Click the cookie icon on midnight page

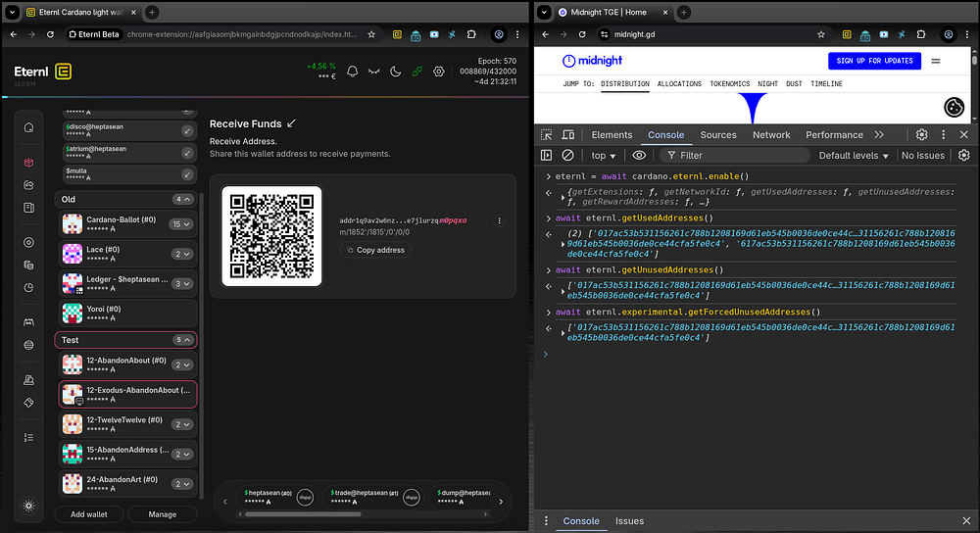[954, 108]
